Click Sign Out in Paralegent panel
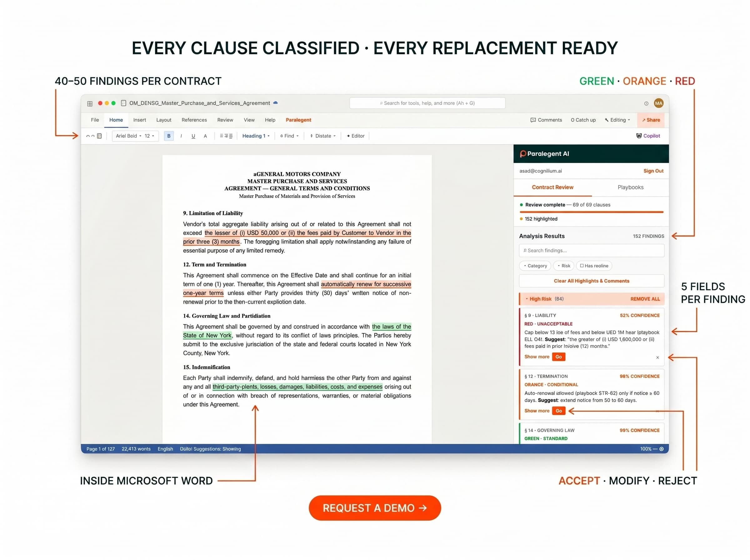This screenshot has width=750, height=560. point(653,171)
